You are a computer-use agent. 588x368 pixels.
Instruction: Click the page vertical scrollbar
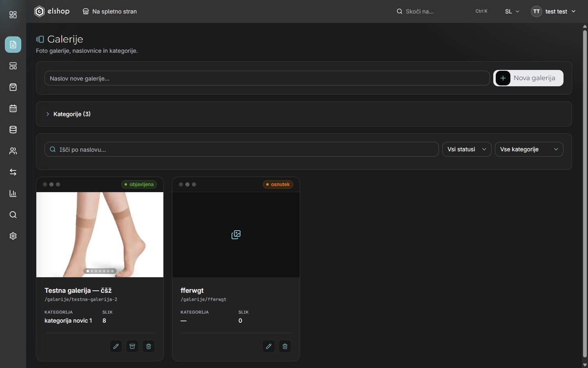coord(585,193)
